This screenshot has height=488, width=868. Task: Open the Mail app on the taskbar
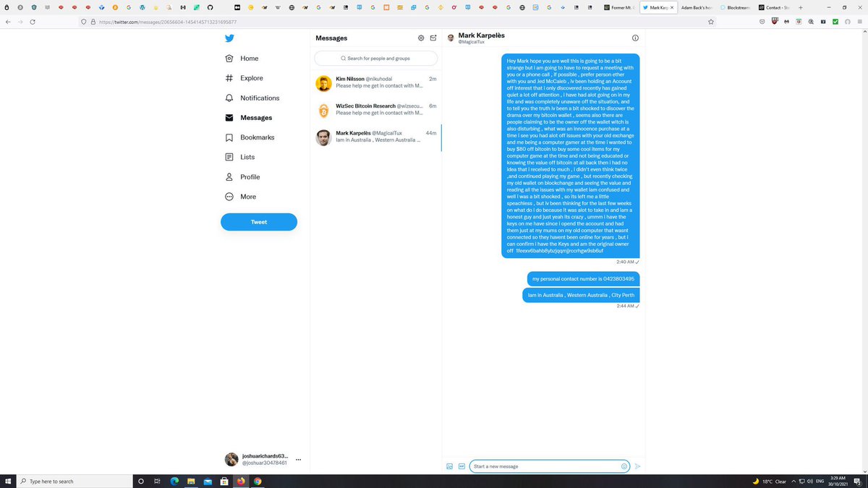tap(208, 481)
